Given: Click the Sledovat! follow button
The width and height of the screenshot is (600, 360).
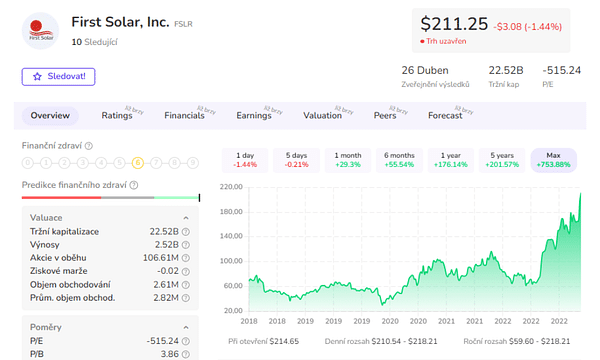Looking at the screenshot, I should pyautogui.click(x=59, y=77).
